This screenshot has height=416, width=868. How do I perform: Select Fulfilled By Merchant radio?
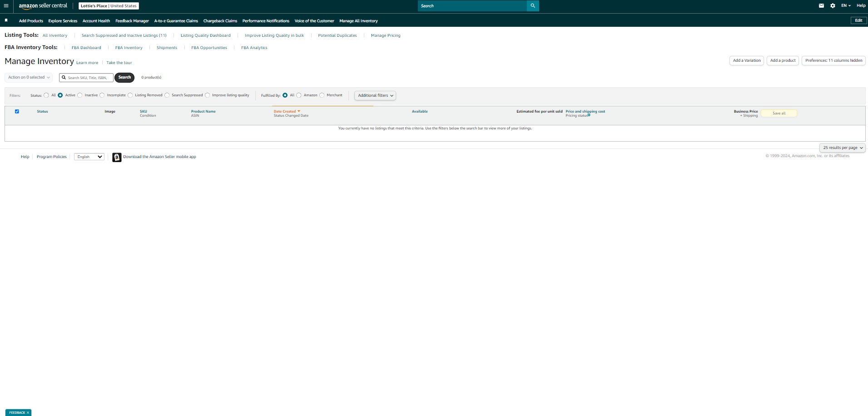point(322,95)
